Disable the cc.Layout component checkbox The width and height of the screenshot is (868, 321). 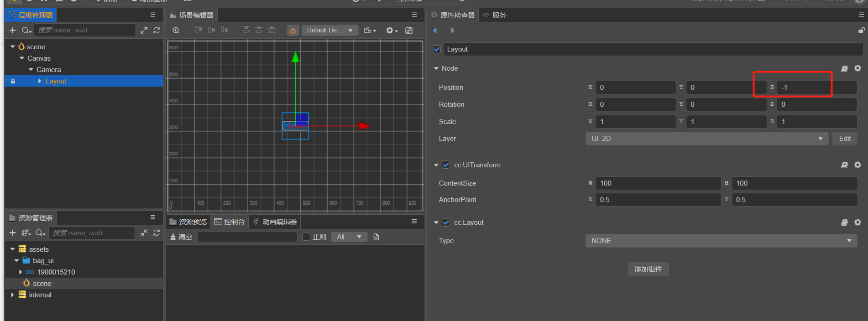coord(446,223)
